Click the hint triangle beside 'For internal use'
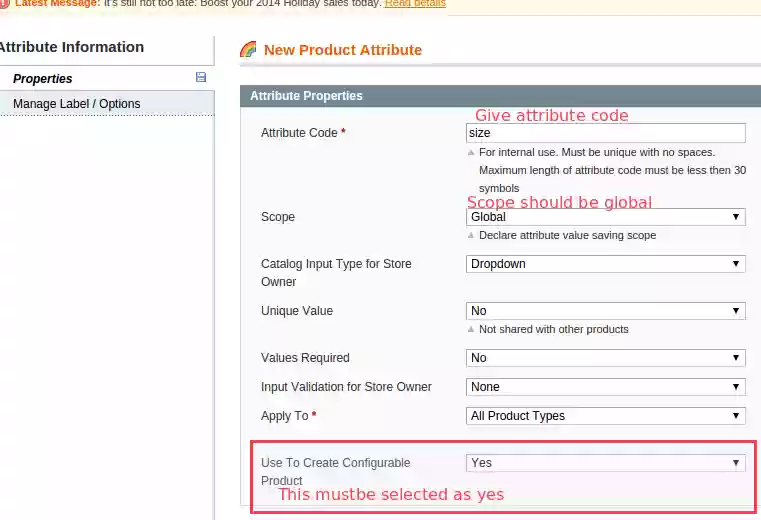 [470, 152]
